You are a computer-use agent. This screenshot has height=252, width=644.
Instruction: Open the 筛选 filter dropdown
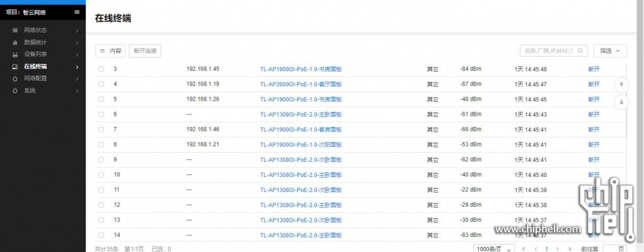[x=610, y=51]
